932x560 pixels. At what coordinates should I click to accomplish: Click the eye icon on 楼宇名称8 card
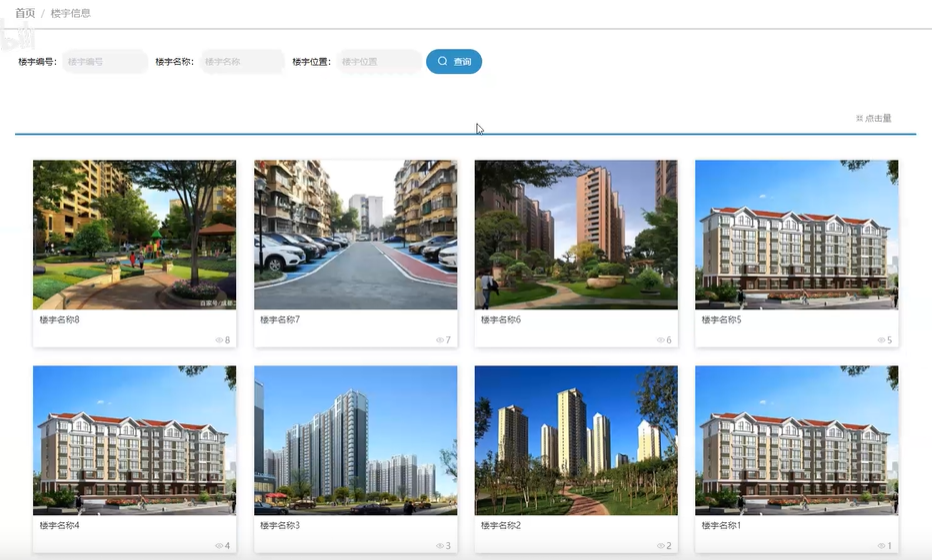point(219,341)
